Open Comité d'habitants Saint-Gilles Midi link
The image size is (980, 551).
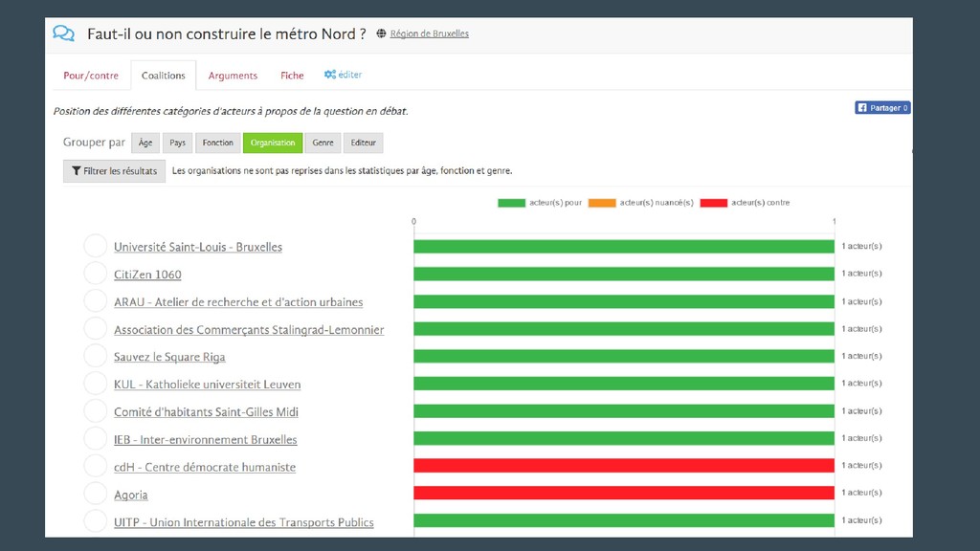pyautogui.click(x=206, y=411)
